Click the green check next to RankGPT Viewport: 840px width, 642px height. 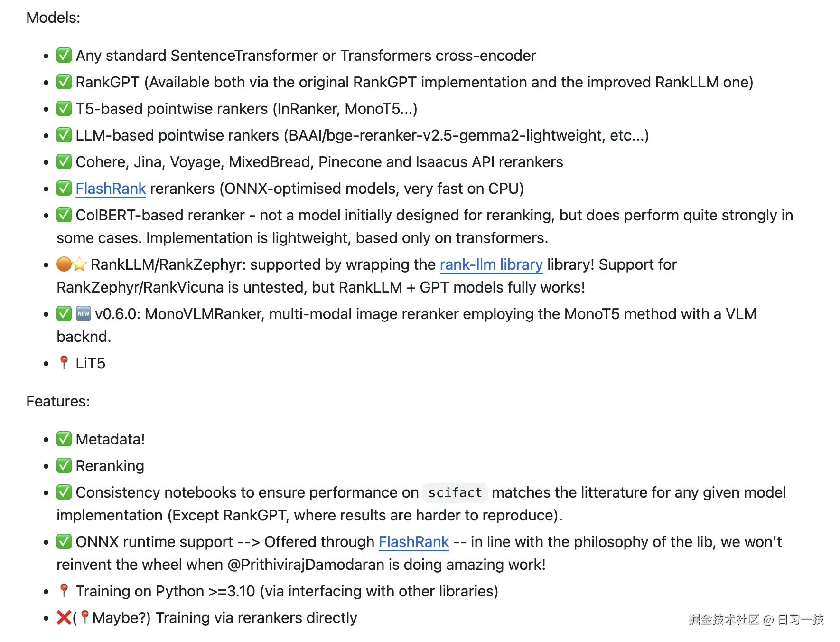click(x=64, y=82)
